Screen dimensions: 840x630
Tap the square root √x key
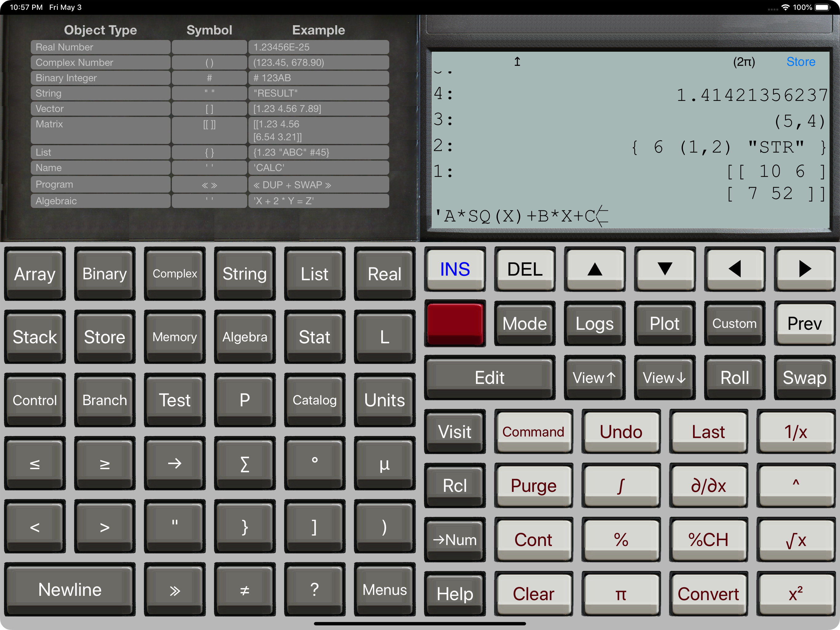tap(796, 540)
